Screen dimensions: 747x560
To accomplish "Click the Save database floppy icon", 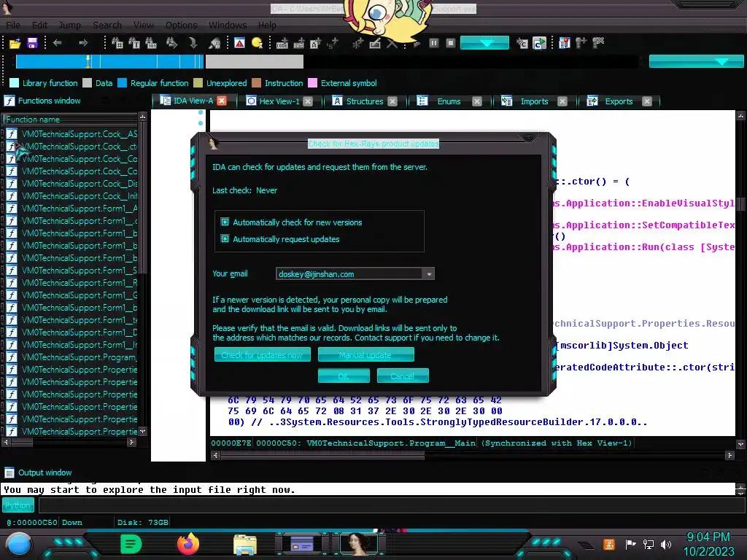I will coord(32,43).
